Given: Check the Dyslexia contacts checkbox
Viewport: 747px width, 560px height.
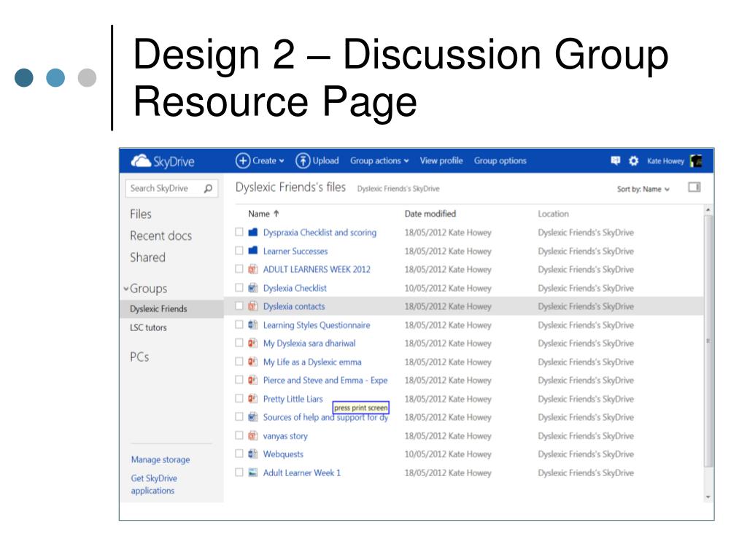Looking at the screenshot, I should (239, 306).
